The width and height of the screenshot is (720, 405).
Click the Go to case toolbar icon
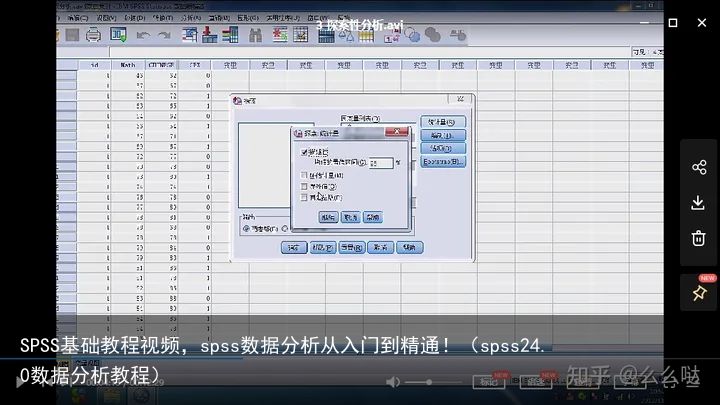coord(189,35)
